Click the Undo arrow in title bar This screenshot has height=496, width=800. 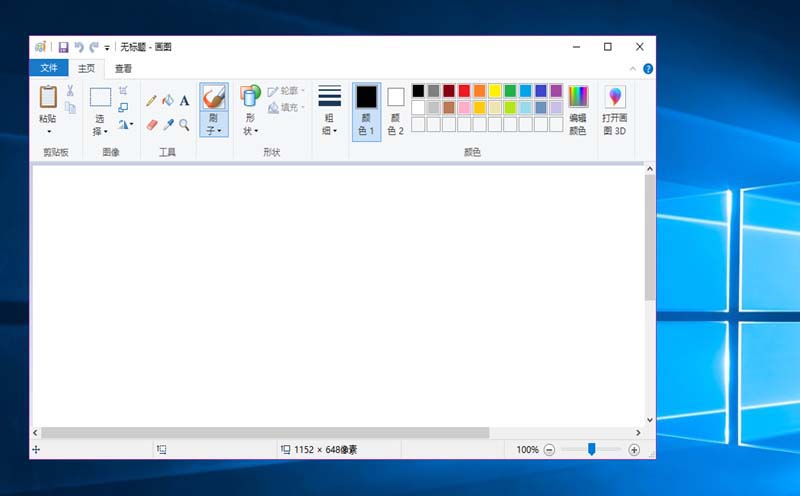coord(79,47)
